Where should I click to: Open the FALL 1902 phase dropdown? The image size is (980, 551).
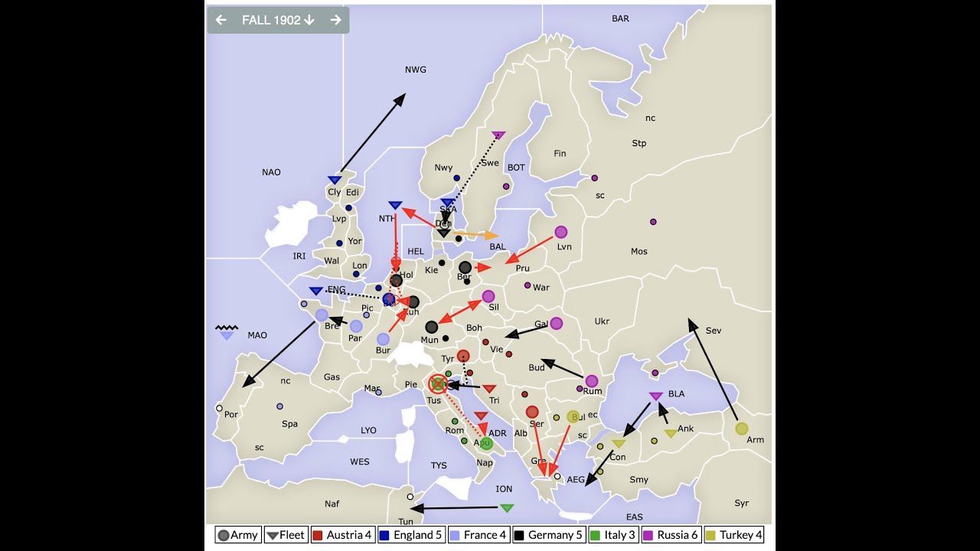[x=278, y=20]
